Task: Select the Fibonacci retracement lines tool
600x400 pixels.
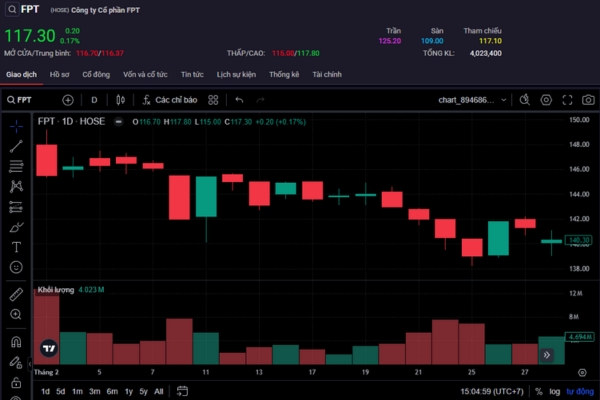Action: [x=16, y=166]
